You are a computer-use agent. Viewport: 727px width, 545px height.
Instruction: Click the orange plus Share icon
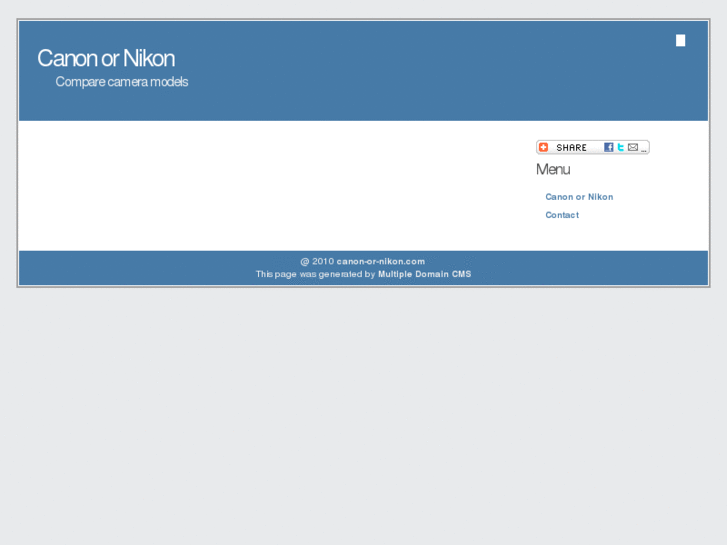(543, 147)
